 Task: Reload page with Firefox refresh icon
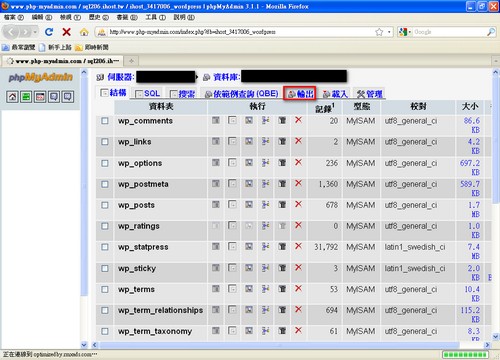49,32
